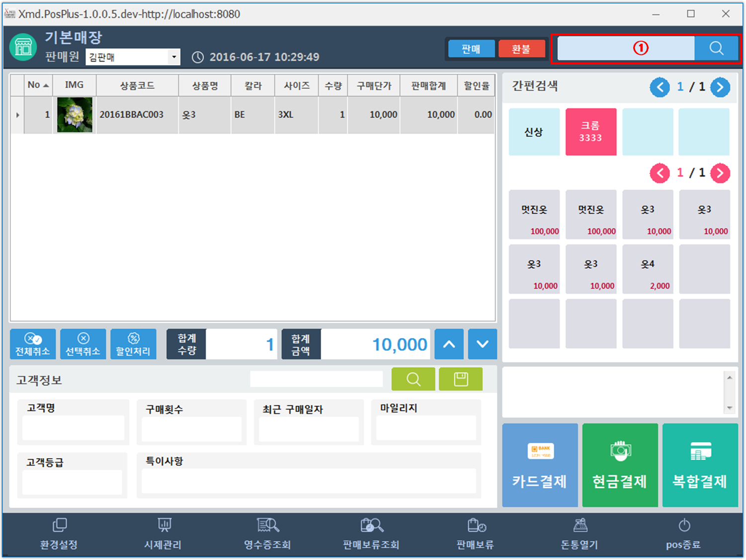The image size is (746, 560).
Task: Go to previous quick search category page
Action: [x=660, y=87]
